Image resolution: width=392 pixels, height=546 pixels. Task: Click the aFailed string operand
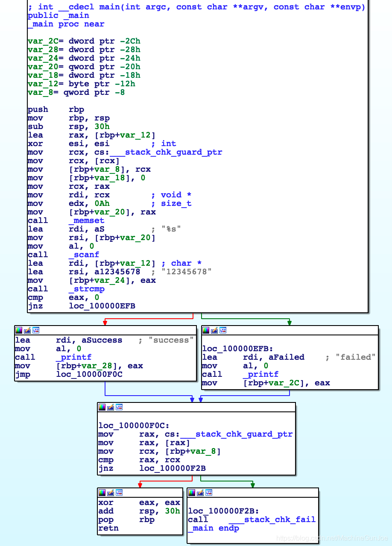[286, 357]
